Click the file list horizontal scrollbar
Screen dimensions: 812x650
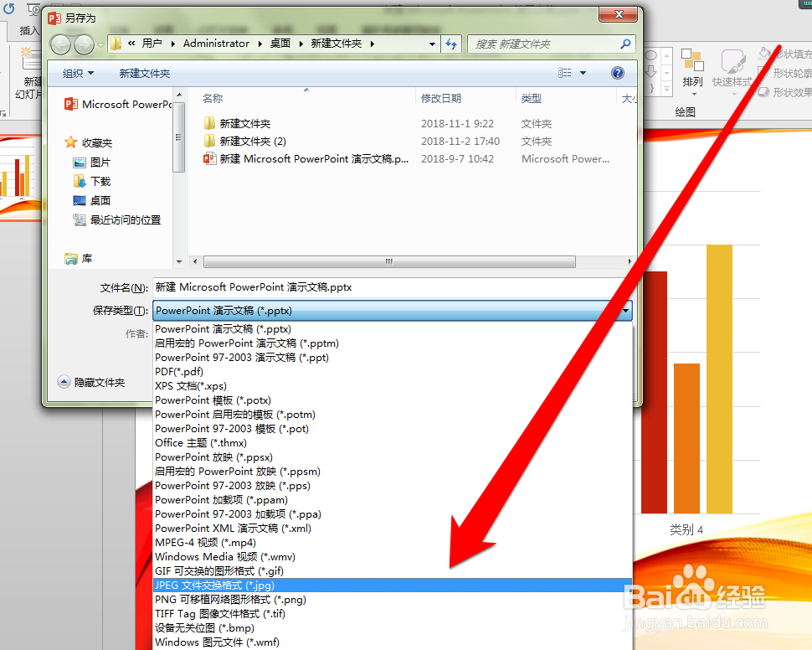[389, 261]
